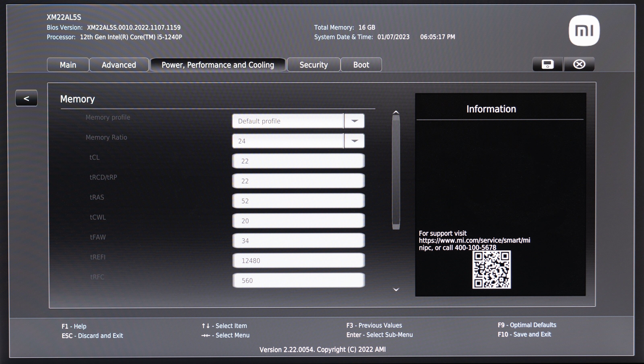
Task: Click the tRAS input showing 52
Action: 298,201
